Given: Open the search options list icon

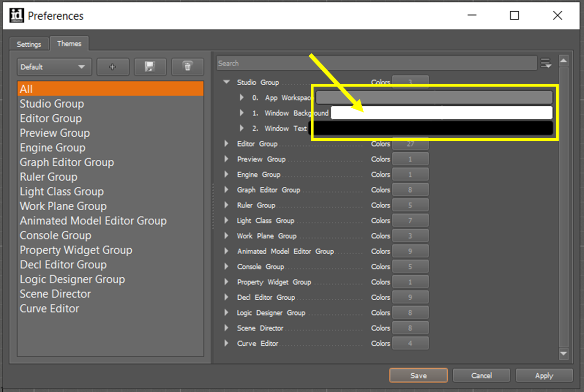Looking at the screenshot, I should [546, 63].
